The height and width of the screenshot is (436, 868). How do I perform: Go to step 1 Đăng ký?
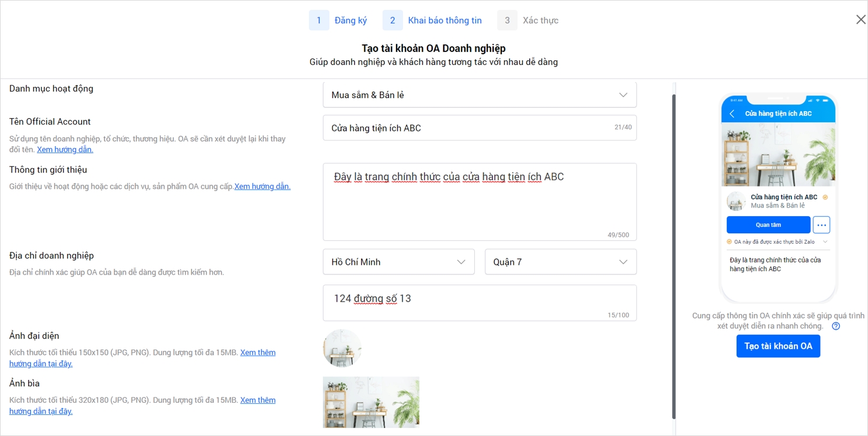[338, 20]
